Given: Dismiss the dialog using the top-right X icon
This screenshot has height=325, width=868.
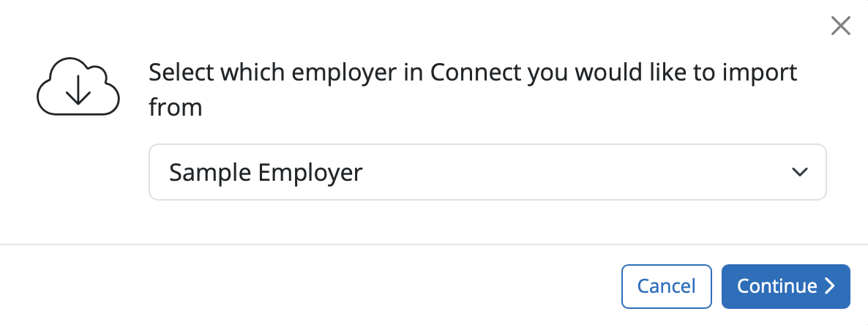Looking at the screenshot, I should [x=841, y=26].
